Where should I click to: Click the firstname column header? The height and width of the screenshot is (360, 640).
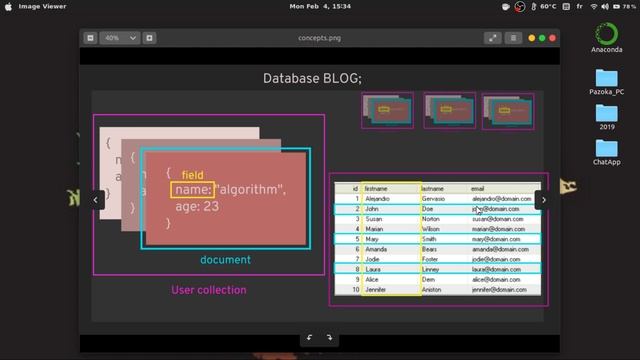coord(376,189)
